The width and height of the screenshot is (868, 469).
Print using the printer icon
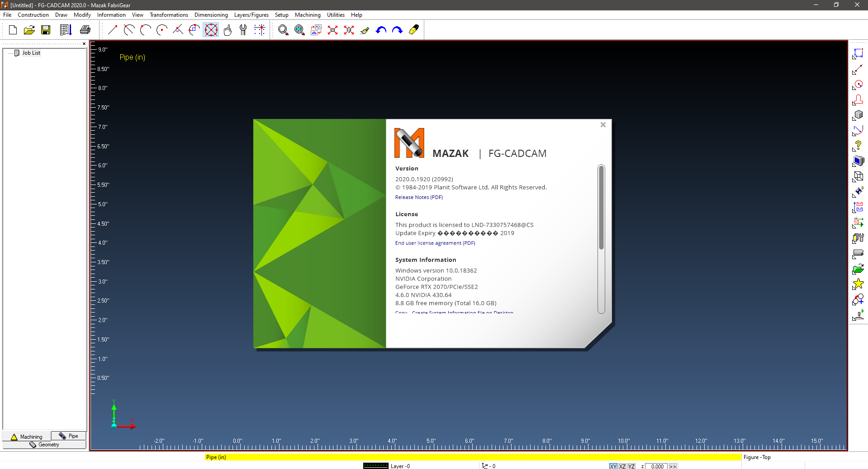[x=85, y=30]
